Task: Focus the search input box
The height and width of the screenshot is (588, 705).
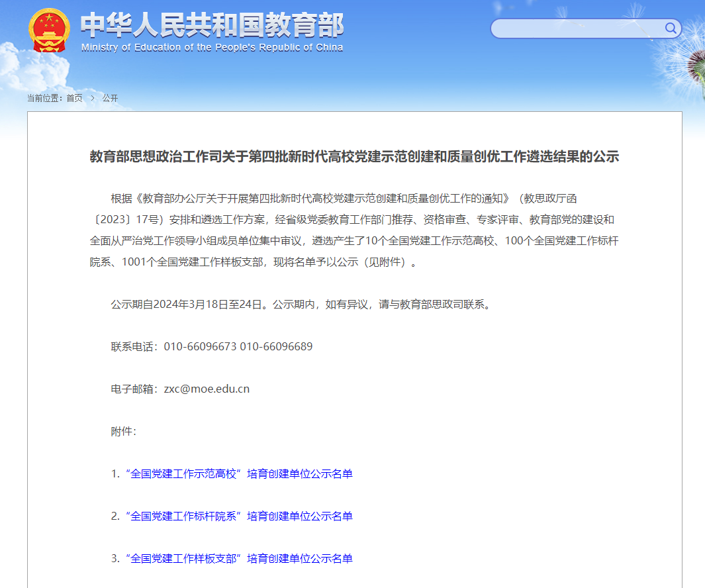Action: pyautogui.click(x=576, y=28)
